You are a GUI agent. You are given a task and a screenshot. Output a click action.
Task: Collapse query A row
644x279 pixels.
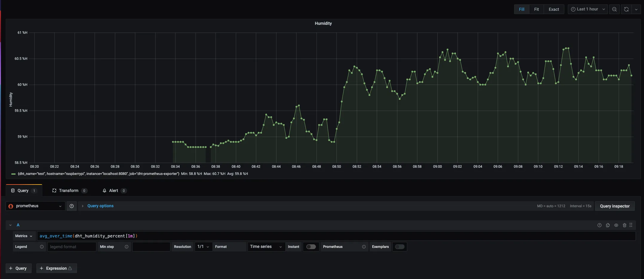(x=10, y=225)
